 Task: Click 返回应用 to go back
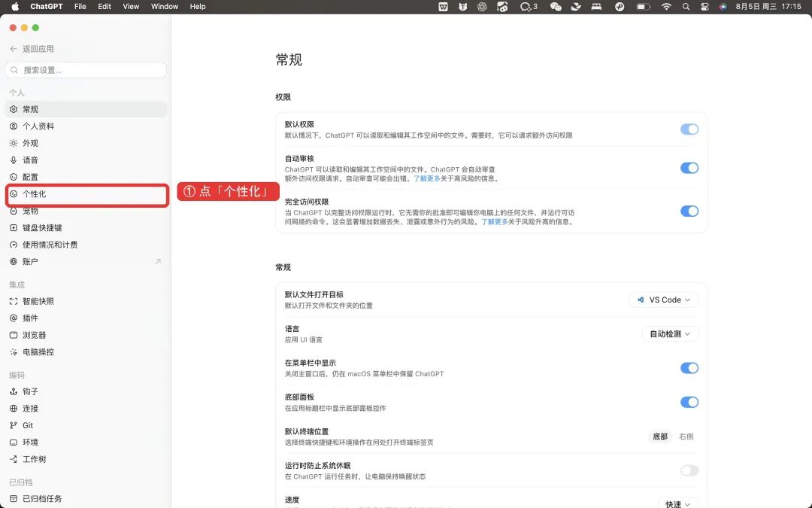tap(38, 49)
